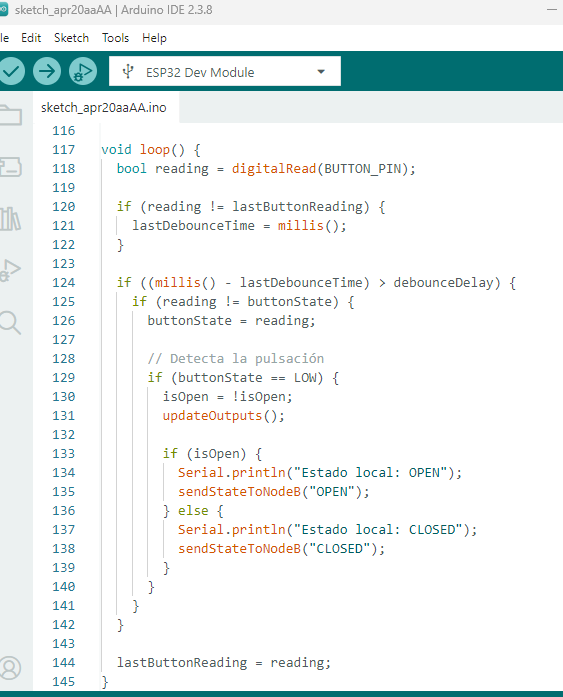Click 'digitalRead' call on line 118
The width and height of the screenshot is (563, 697).
(x=274, y=168)
